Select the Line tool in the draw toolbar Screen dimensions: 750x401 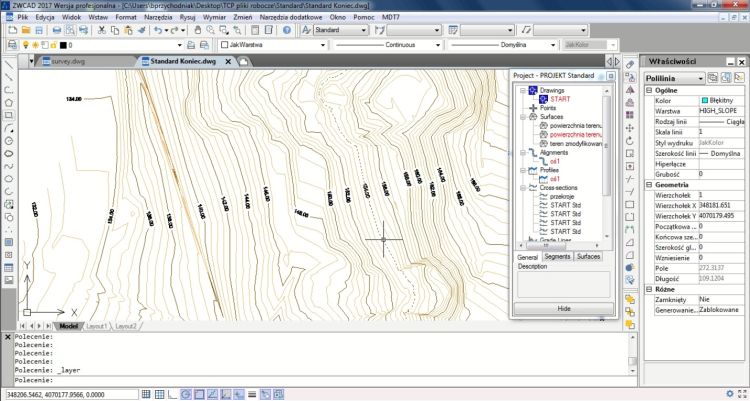9,64
